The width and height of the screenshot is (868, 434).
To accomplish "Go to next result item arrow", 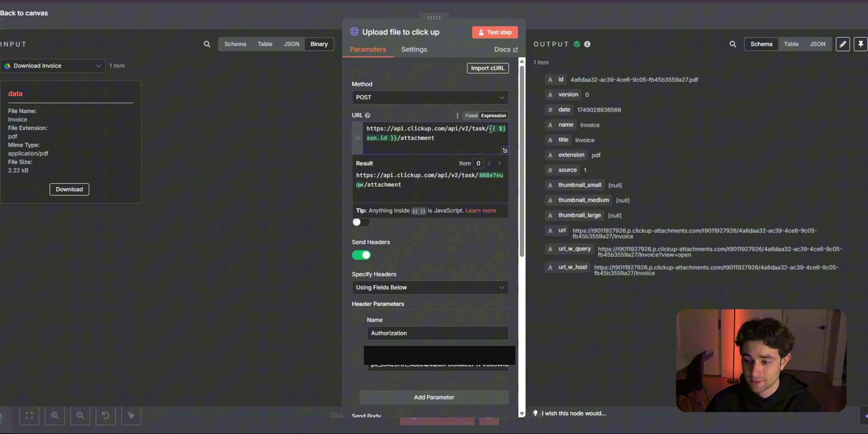I will (x=500, y=164).
